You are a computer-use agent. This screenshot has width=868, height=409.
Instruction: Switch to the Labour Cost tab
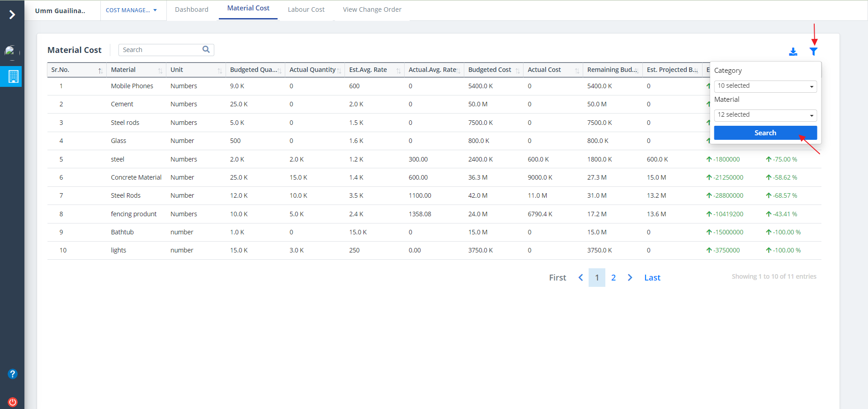point(306,10)
